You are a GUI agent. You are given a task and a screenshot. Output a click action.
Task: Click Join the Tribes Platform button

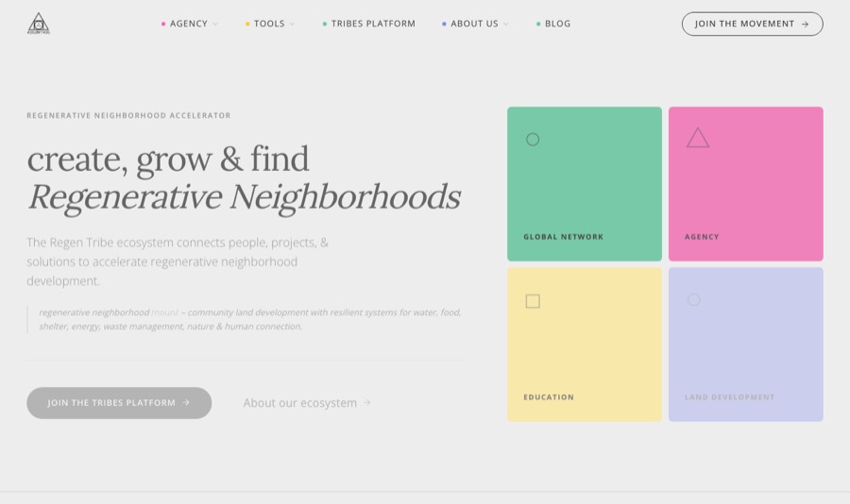[119, 403]
